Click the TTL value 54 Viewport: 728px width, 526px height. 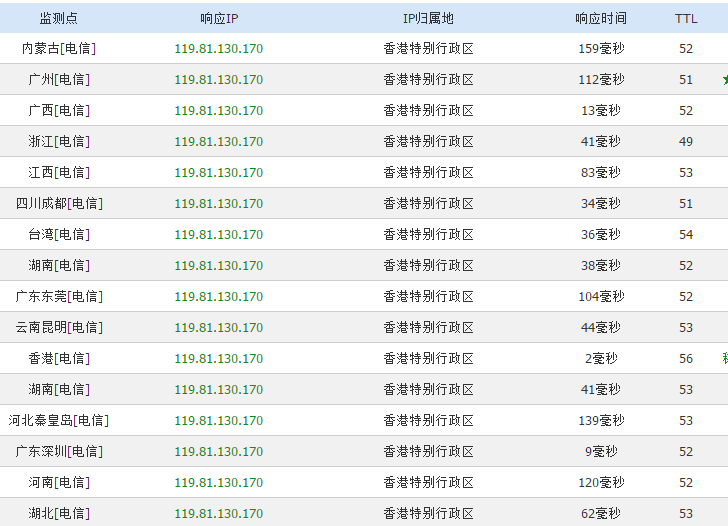686,235
